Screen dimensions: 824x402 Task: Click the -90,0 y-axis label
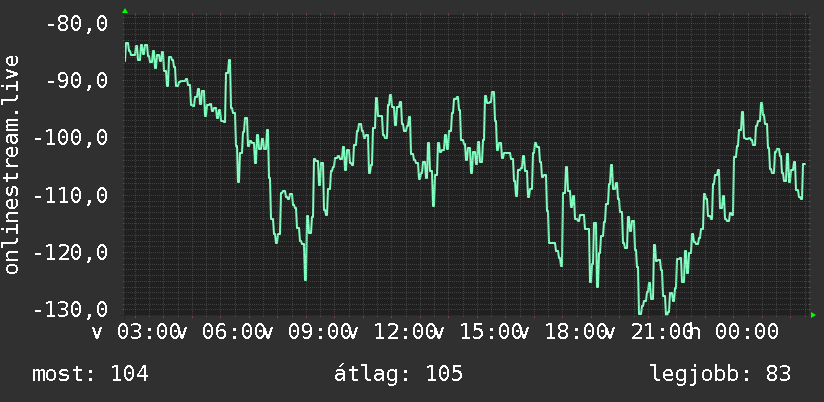pyautogui.click(x=77, y=81)
